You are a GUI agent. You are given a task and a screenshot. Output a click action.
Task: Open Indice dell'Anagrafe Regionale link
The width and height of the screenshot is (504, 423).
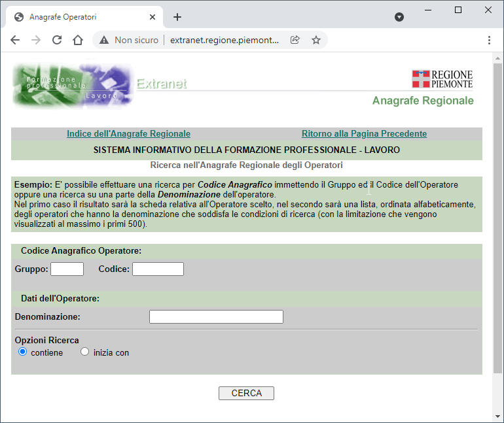pos(128,133)
